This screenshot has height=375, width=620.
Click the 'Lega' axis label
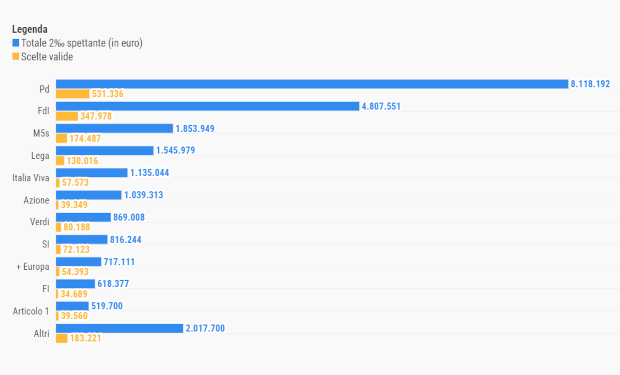(x=40, y=155)
